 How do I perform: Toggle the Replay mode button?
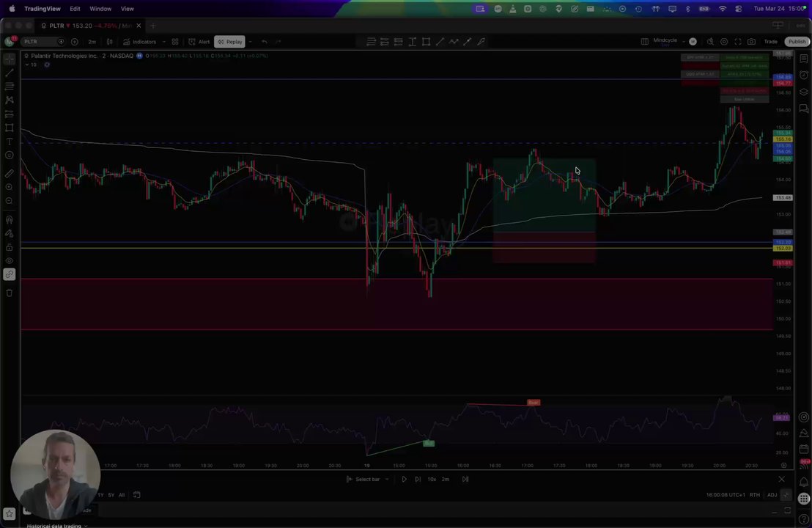pyautogui.click(x=229, y=42)
